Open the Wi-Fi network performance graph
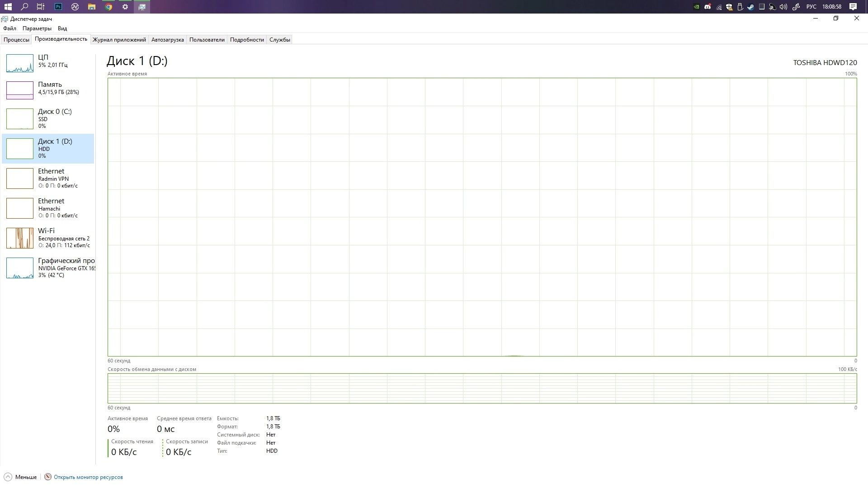Image resolution: width=868 pixels, height=488 pixels. click(x=20, y=238)
